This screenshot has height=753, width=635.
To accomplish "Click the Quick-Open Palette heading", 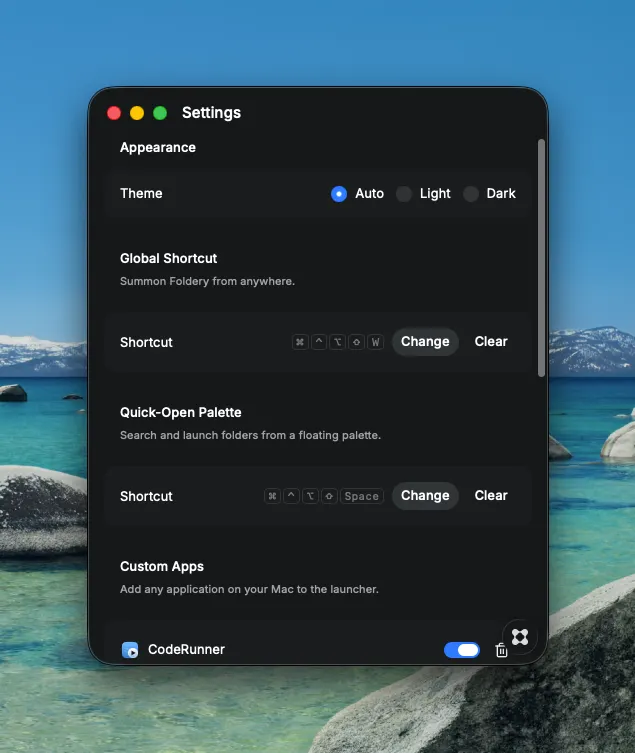I will (181, 413).
